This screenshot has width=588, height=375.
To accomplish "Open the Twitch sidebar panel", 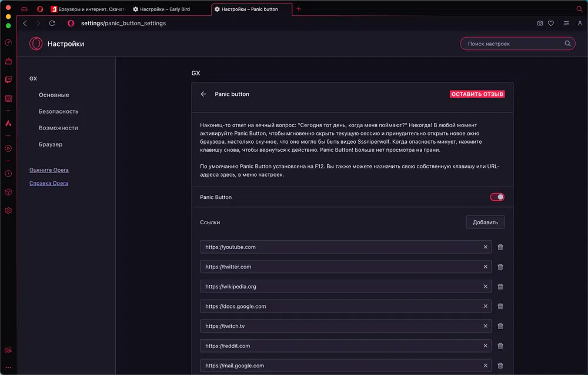I will click(x=8, y=79).
